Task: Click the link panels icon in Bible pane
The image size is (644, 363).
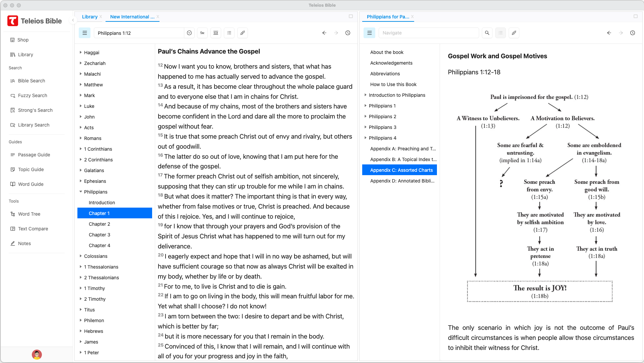Action: point(243,33)
